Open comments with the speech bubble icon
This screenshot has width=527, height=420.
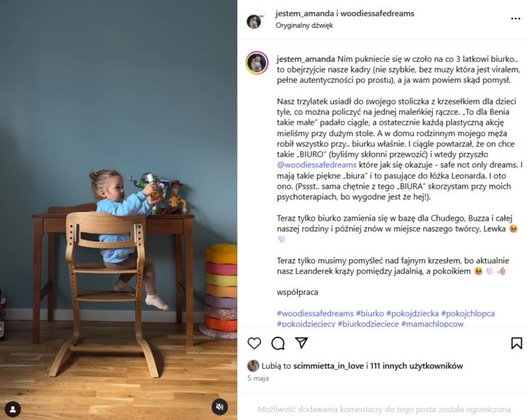[278, 343]
